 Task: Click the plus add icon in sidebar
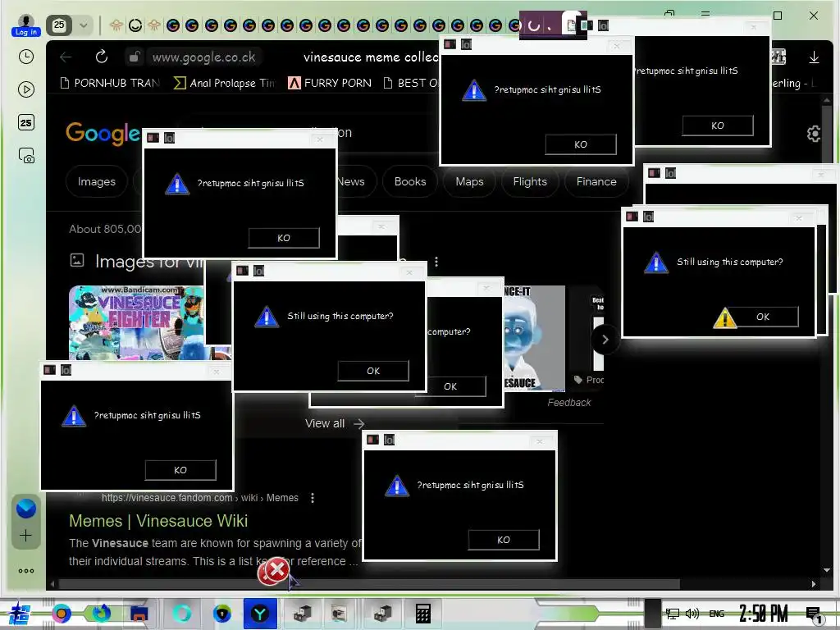[25, 535]
